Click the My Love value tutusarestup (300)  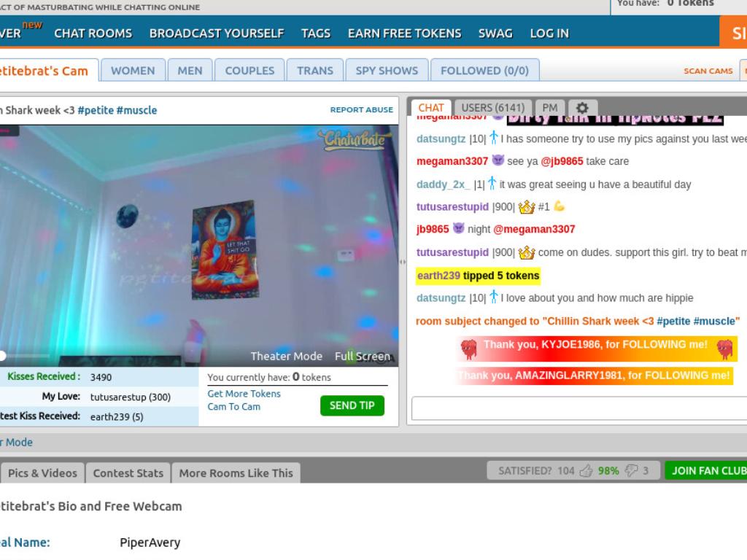131,397
